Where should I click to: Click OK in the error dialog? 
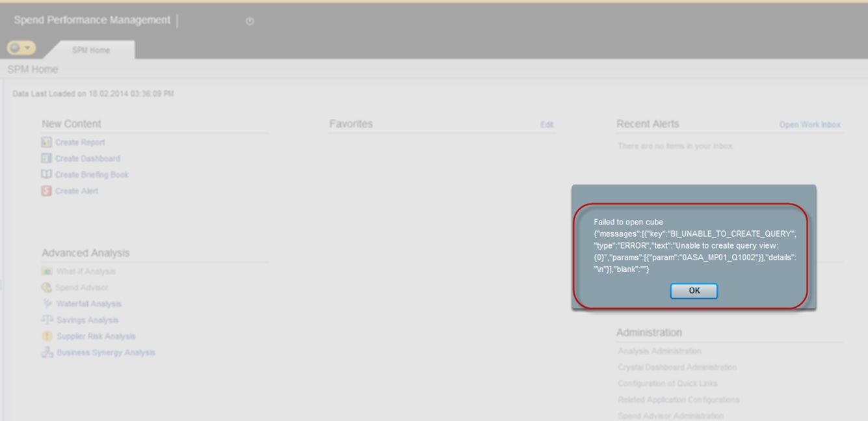694,291
